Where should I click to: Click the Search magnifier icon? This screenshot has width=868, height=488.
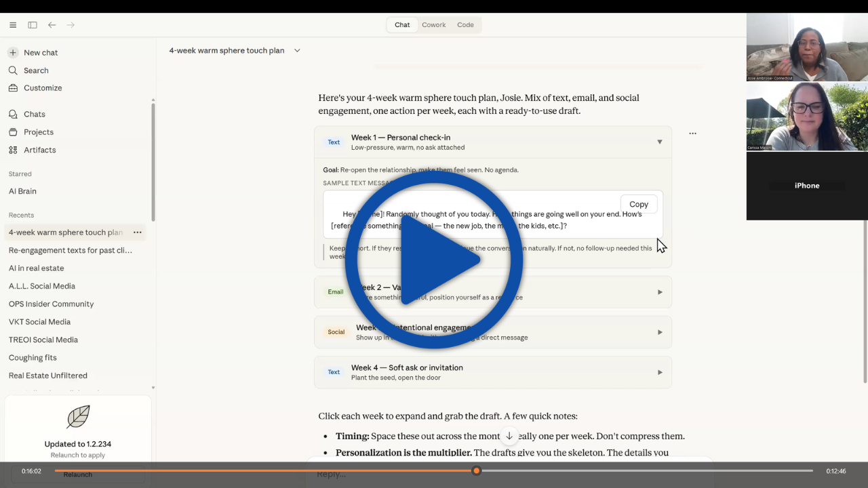tap(13, 70)
